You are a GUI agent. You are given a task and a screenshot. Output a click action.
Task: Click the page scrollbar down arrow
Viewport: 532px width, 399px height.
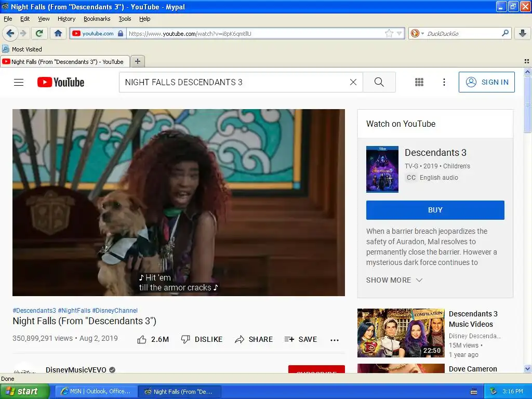(527, 369)
